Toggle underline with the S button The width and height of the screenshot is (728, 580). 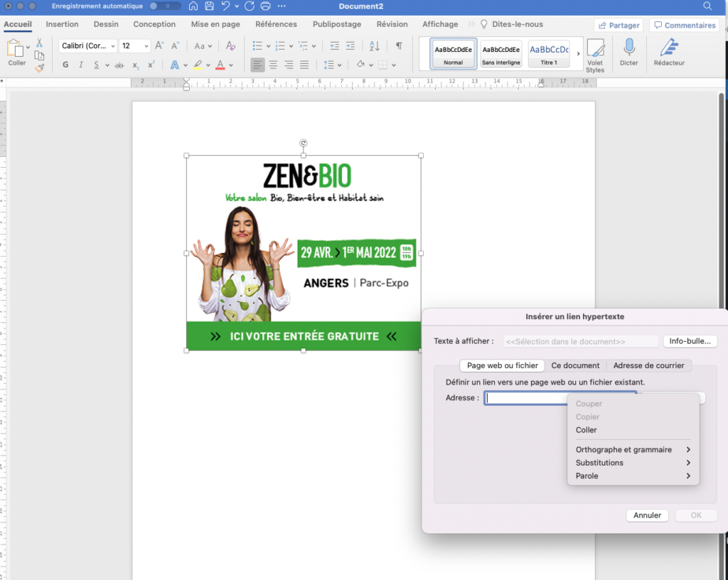coord(97,65)
